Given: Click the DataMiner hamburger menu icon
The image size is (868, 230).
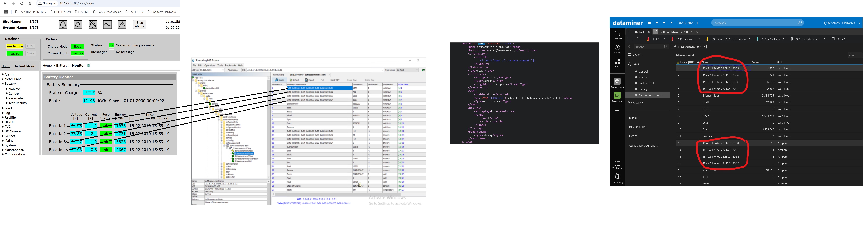Looking at the screenshot, I should [630, 39].
